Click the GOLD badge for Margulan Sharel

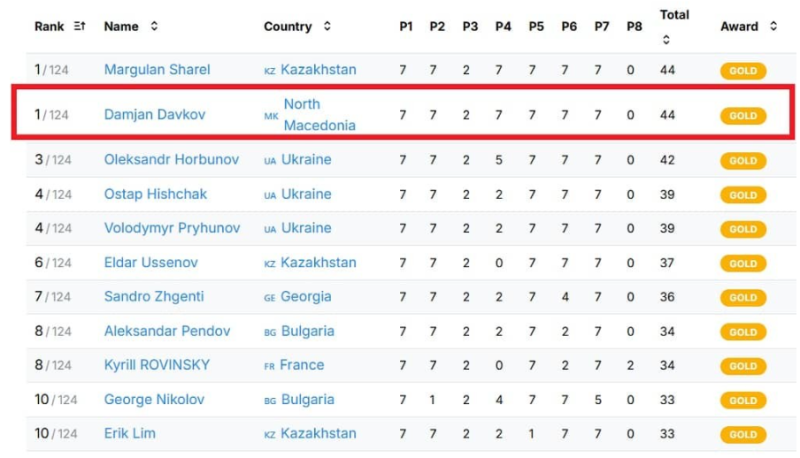coord(743,71)
